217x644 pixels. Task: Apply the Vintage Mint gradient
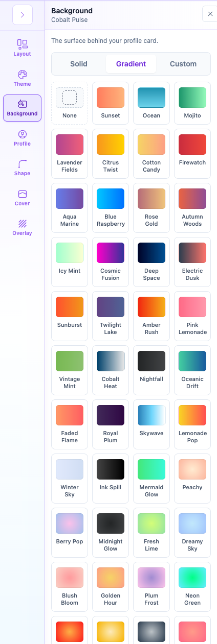pos(70,370)
